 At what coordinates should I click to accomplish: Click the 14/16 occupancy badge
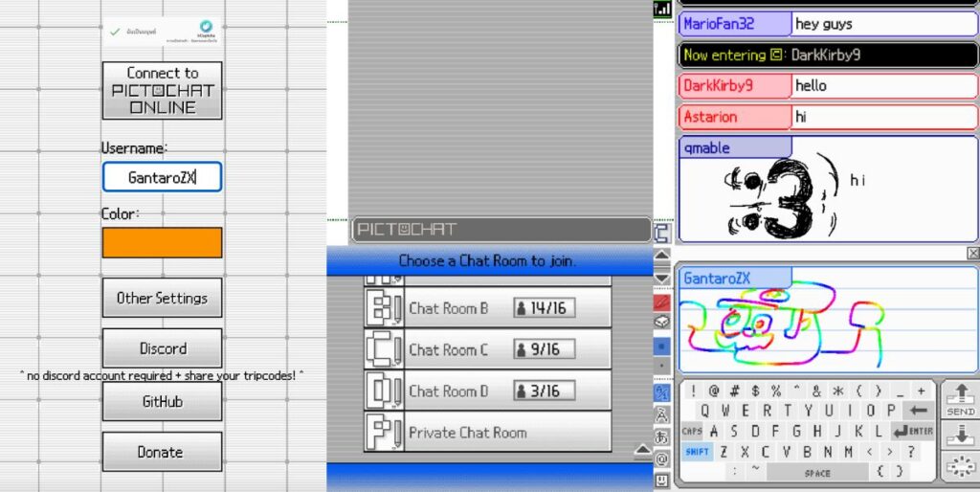pyautogui.click(x=545, y=307)
